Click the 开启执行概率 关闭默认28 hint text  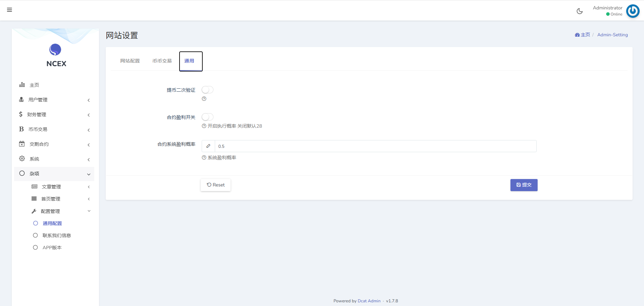tap(235, 126)
